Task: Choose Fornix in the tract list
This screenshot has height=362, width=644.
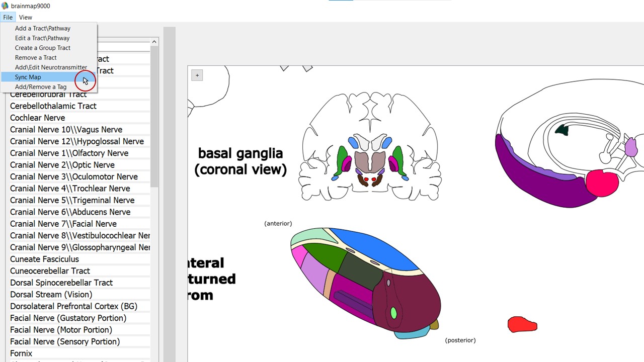Action: tap(21, 353)
